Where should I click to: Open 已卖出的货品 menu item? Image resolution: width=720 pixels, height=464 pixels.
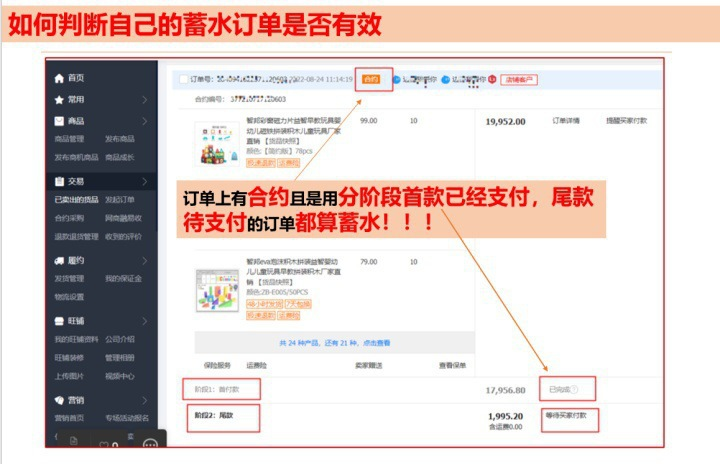coord(76,200)
